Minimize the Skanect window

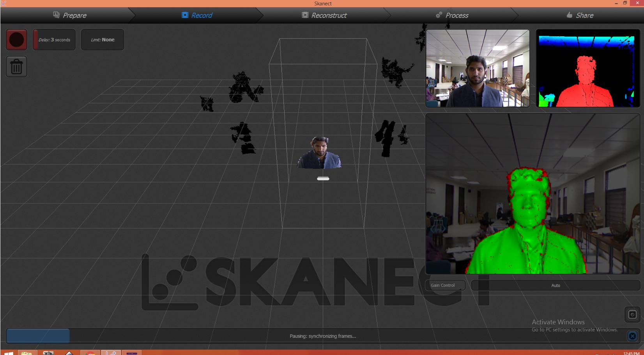point(616,3)
